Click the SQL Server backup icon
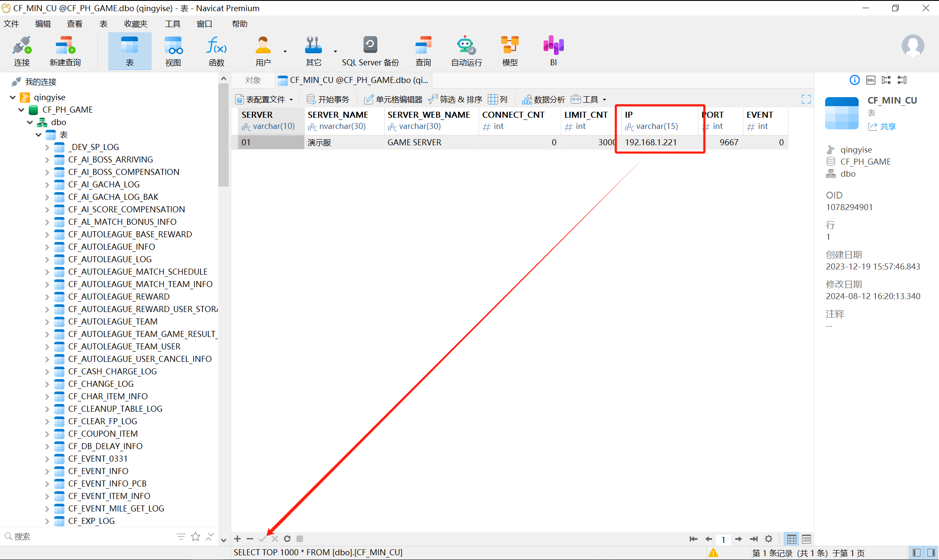 370,45
